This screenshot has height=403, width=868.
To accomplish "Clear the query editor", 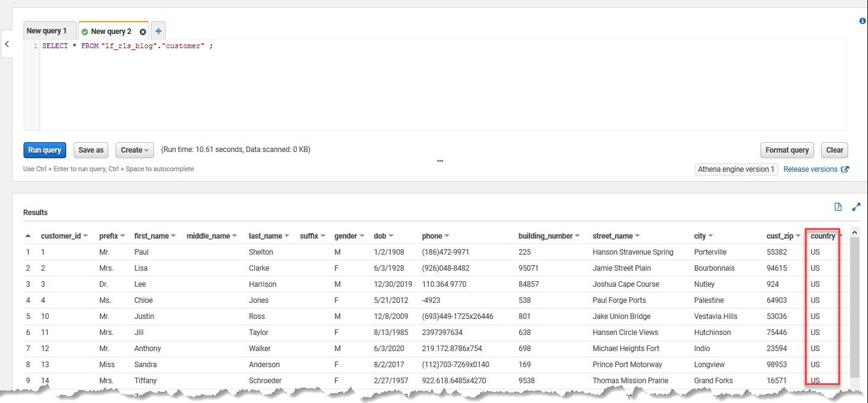I will 835,150.
